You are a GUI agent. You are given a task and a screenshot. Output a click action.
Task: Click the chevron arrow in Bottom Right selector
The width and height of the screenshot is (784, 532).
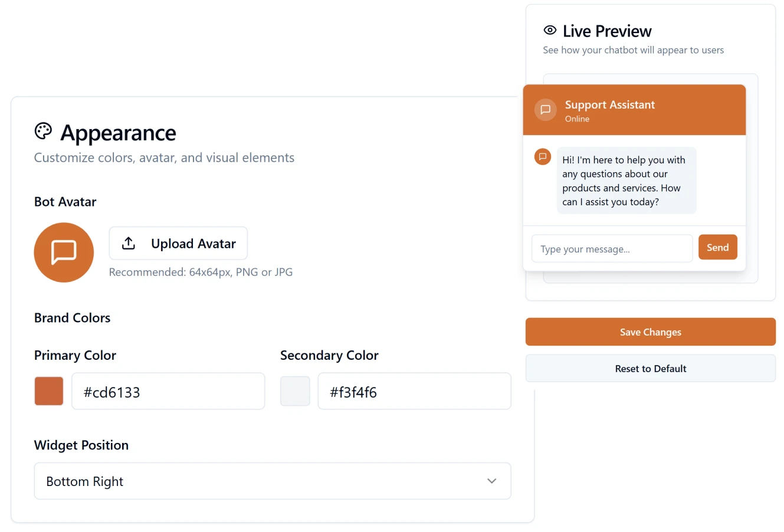pos(491,481)
